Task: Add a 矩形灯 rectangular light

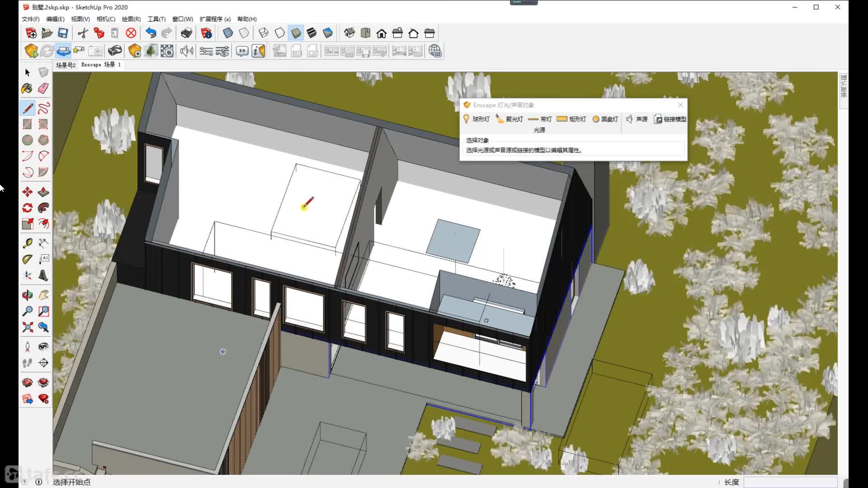Action: tap(571, 119)
